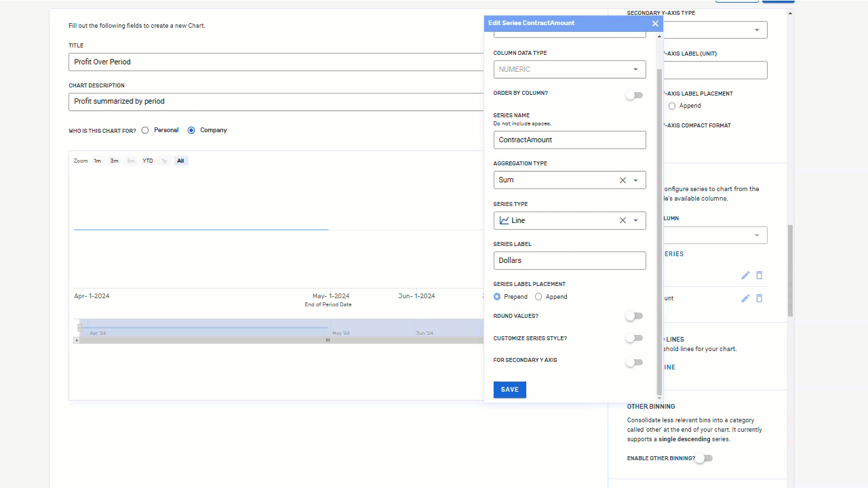This screenshot has height=488, width=868.
Task: Click the trash icon on the first series row
Action: (x=759, y=275)
